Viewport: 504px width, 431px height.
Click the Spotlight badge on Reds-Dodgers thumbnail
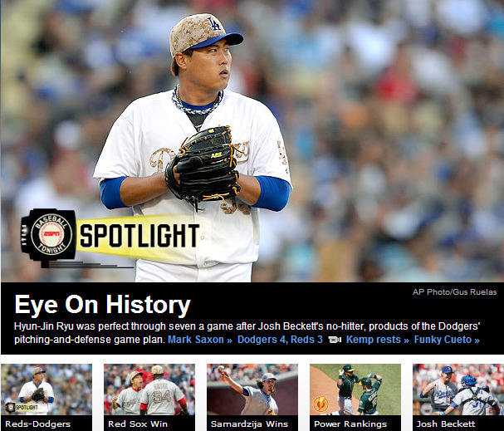pos(22,408)
